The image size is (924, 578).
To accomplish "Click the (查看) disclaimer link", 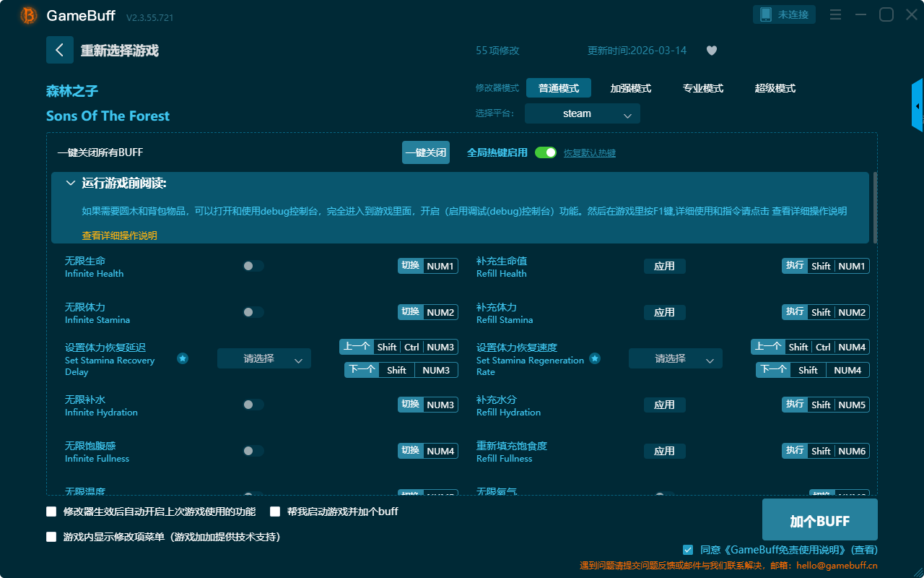I will point(863,550).
